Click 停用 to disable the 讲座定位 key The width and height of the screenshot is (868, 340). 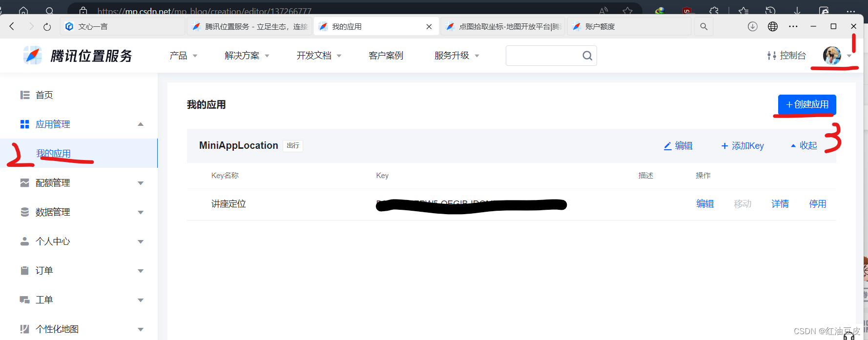(x=818, y=204)
